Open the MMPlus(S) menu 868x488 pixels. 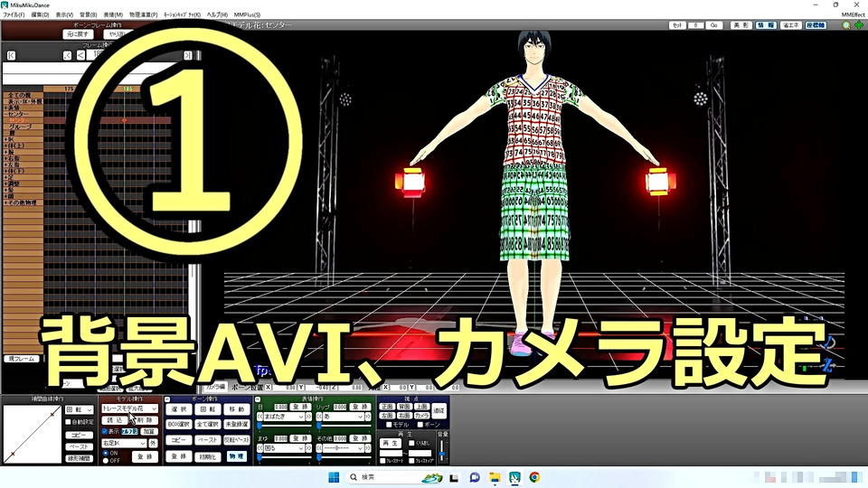pyautogui.click(x=247, y=15)
